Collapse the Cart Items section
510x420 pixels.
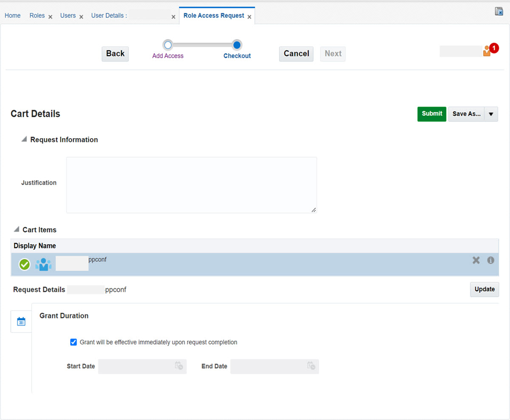pyautogui.click(x=17, y=229)
